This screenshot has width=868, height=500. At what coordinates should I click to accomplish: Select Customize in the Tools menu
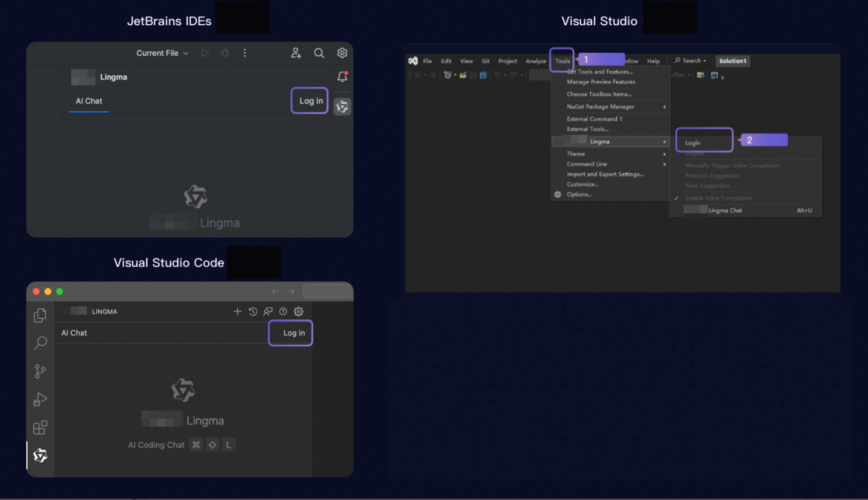click(x=583, y=184)
